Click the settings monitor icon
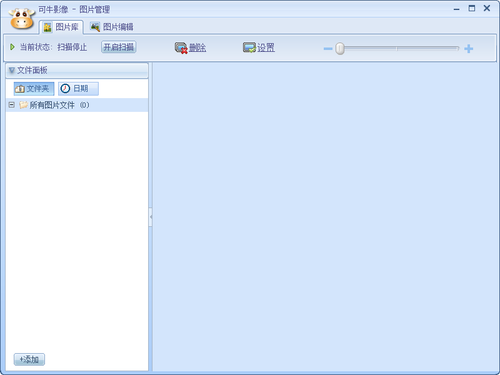 [x=249, y=48]
